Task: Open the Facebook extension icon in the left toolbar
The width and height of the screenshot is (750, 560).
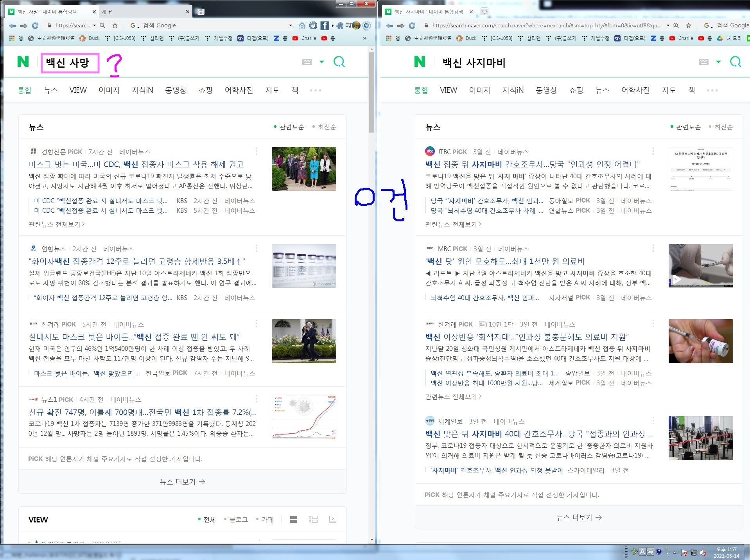Action: click(x=325, y=25)
